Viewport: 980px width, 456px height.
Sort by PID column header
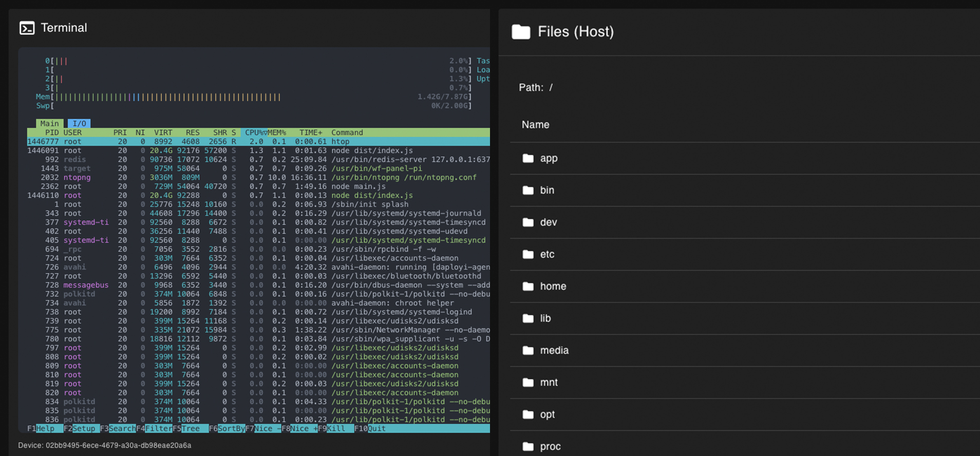(51, 132)
